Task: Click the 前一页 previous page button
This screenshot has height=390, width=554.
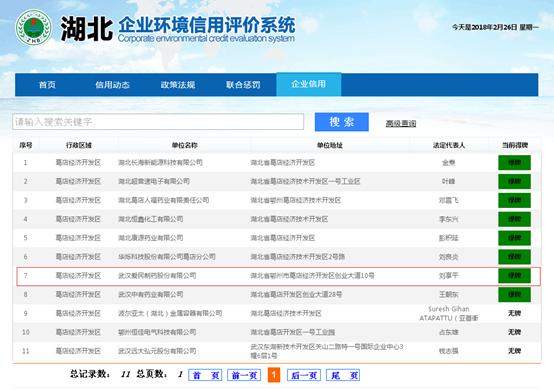Action: coord(244,375)
